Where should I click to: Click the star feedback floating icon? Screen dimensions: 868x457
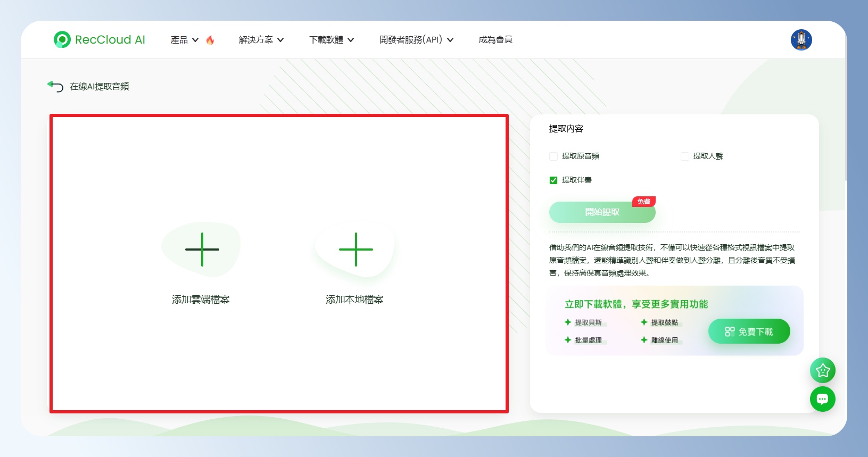pyautogui.click(x=822, y=370)
